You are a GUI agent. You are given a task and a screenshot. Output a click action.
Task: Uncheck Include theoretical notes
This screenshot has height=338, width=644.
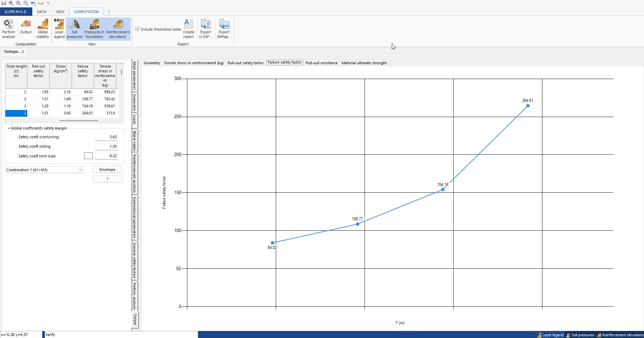tap(138, 29)
